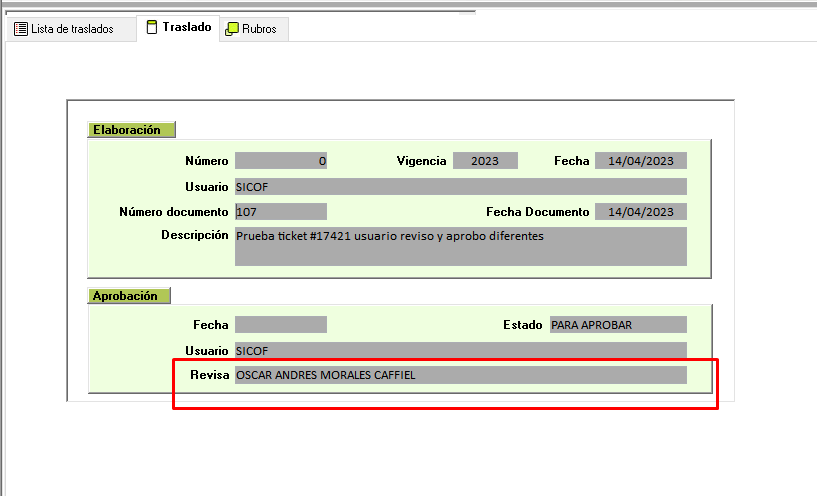Screen dimensions: 817x496
Task: Focus the Usuario field in Aprobación
Action: [x=460, y=350]
